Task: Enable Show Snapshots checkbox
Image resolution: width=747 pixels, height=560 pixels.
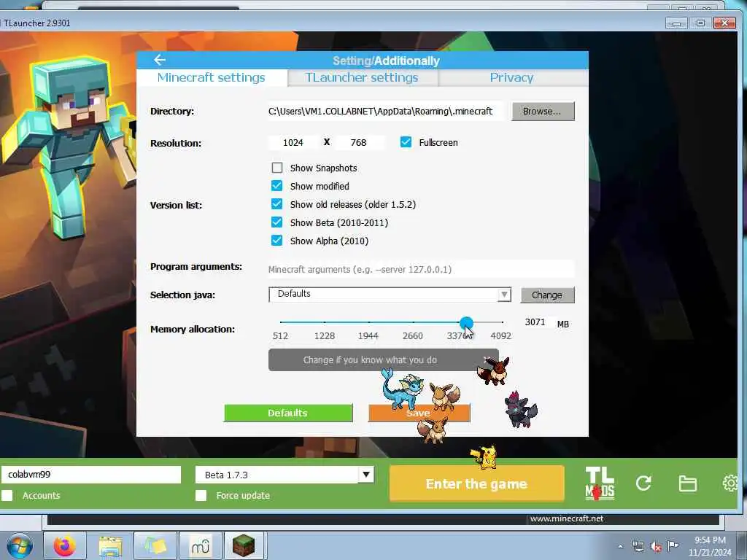Action: tap(276, 168)
